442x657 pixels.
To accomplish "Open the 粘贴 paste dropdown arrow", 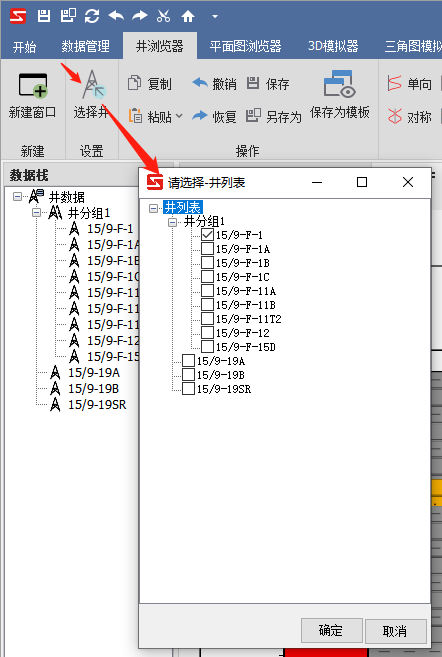I will coord(179,116).
